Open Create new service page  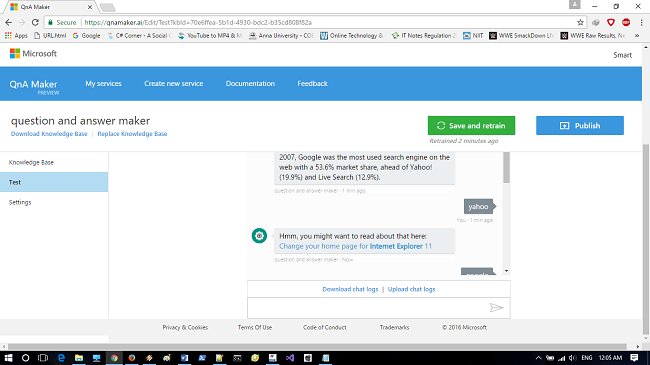(x=174, y=83)
